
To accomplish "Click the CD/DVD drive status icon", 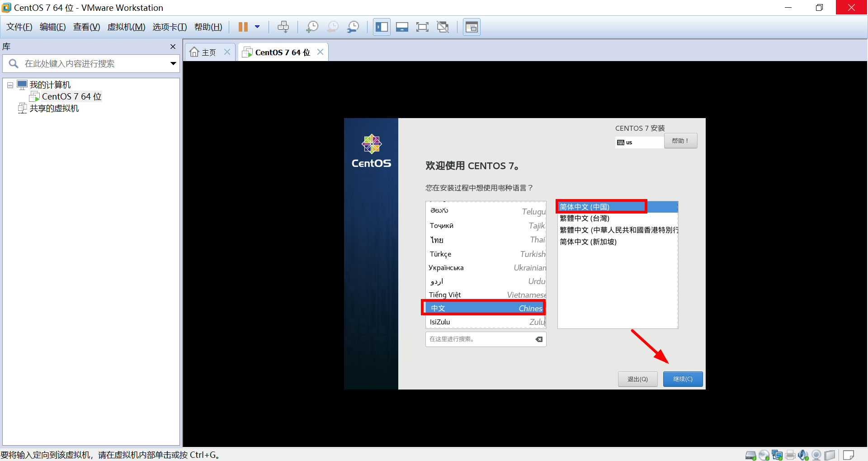I will click(764, 455).
